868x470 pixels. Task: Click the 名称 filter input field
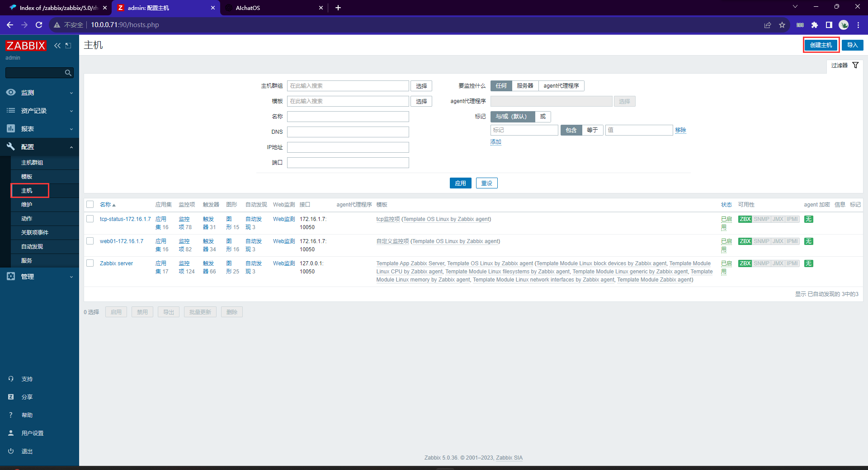tap(348, 117)
